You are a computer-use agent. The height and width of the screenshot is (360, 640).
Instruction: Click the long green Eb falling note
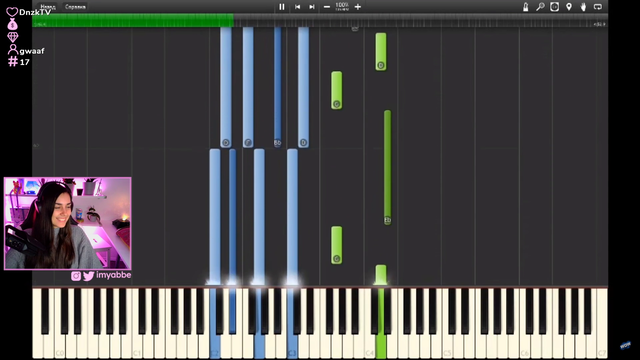(387, 167)
